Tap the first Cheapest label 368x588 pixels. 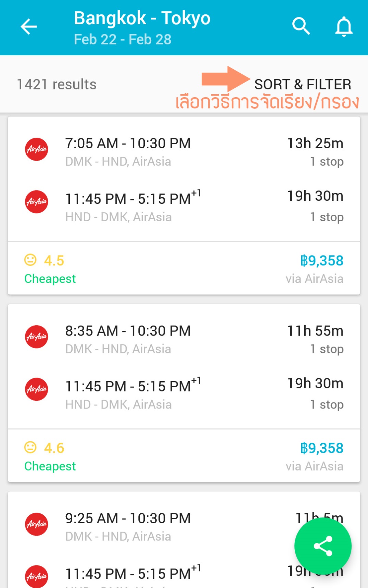(50, 279)
